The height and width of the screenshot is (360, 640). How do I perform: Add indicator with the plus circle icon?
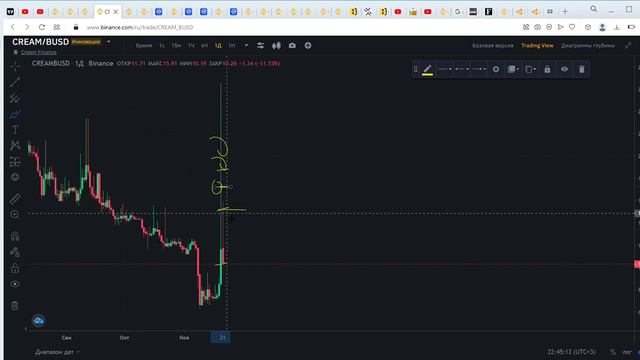308,46
